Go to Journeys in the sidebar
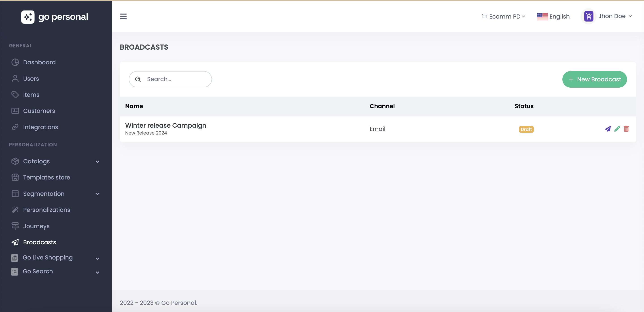The width and height of the screenshot is (644, 312). pyautogui.click(x=36, y=226)
